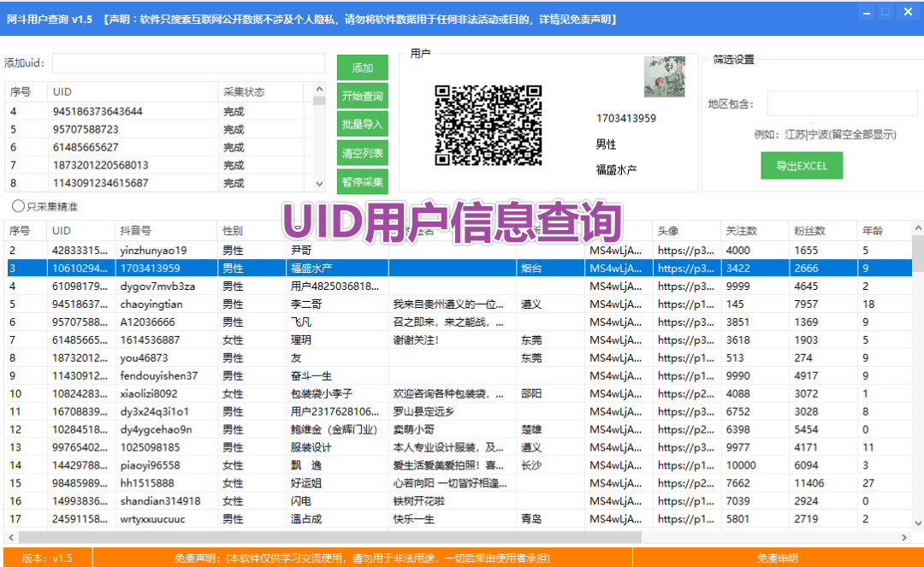Click the horizontal scrollbar thumb
Image resolution: width=924 pixels, height=567 pixels.
click(x=330, y=537)
